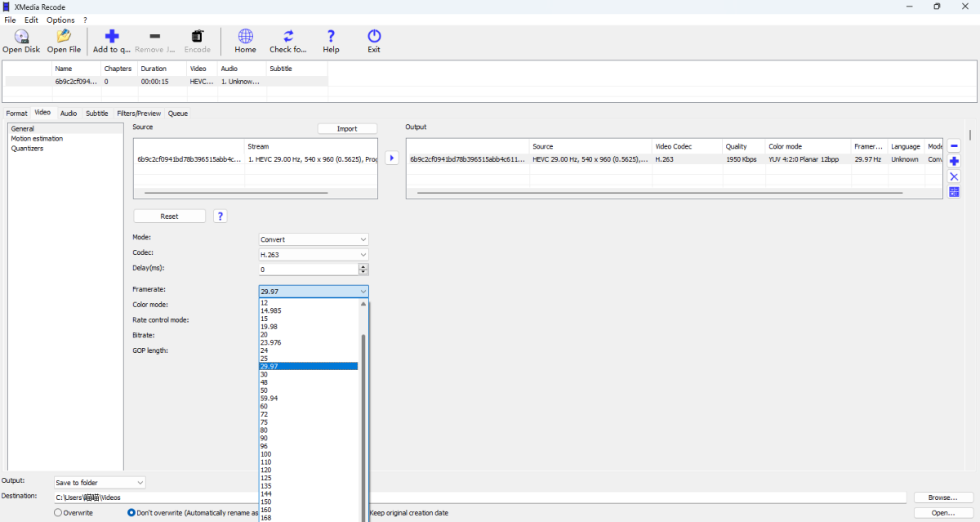Open the Options menu
The width and height of the screenshot is (980, 522).
pyautogui.click(x=60, y=20)
